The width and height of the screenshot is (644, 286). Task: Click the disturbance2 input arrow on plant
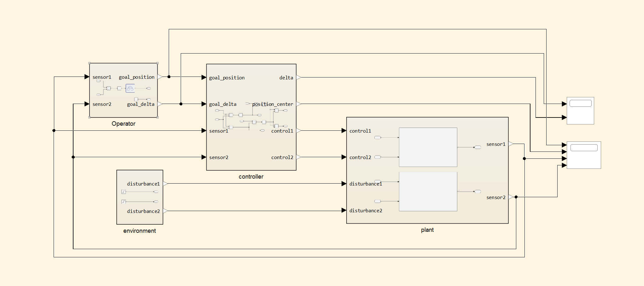tap(344, 210)
